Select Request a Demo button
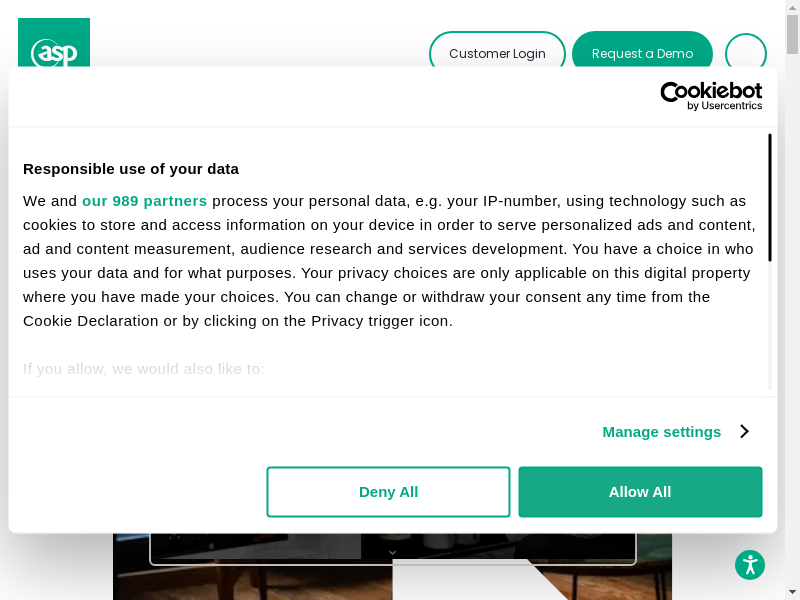This screenshot has width=800, height=600. [642, 53]
